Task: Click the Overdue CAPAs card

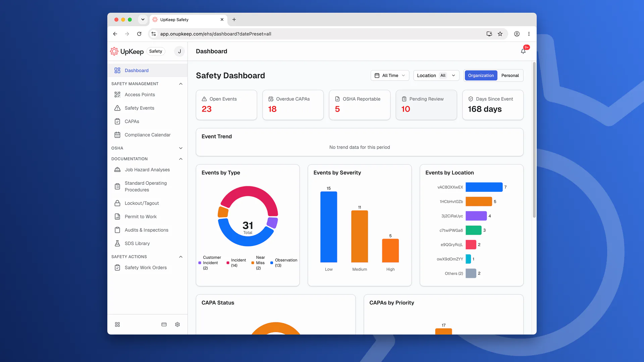Action: 293,105
